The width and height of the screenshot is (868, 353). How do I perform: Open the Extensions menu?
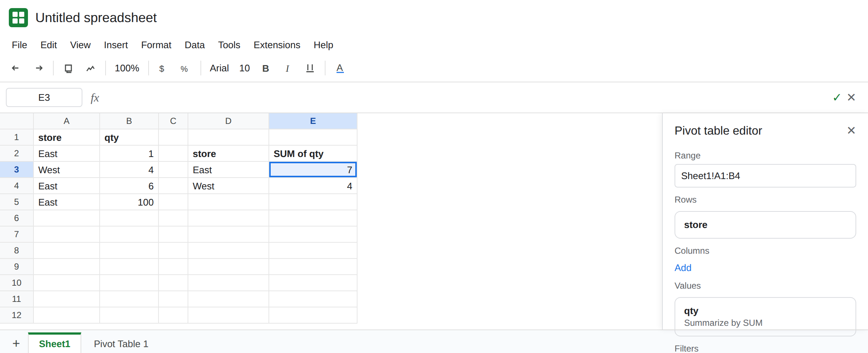coord(277,45)
